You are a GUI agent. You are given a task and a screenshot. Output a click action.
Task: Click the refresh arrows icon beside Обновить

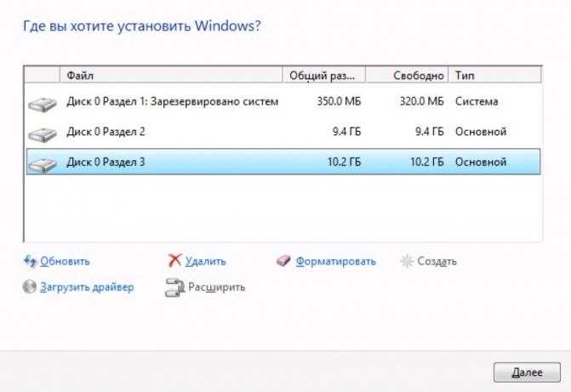tap(30, 261)
